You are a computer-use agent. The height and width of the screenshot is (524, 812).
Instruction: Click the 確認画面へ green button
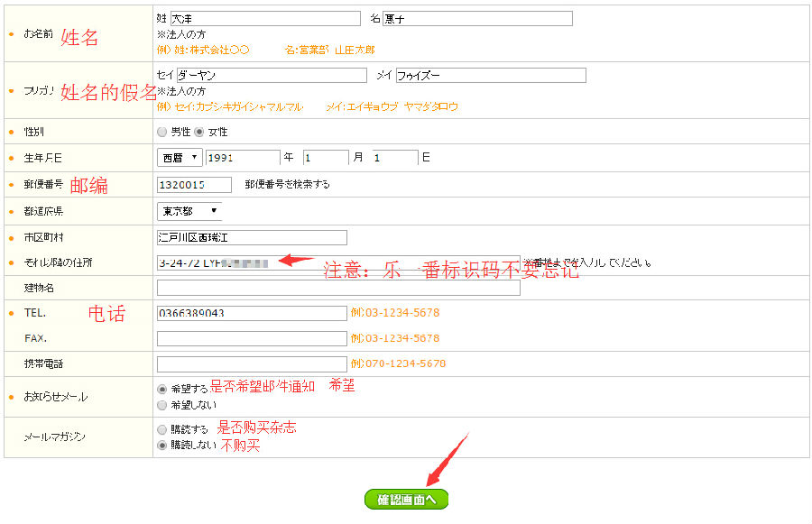[x=406, y=500]
